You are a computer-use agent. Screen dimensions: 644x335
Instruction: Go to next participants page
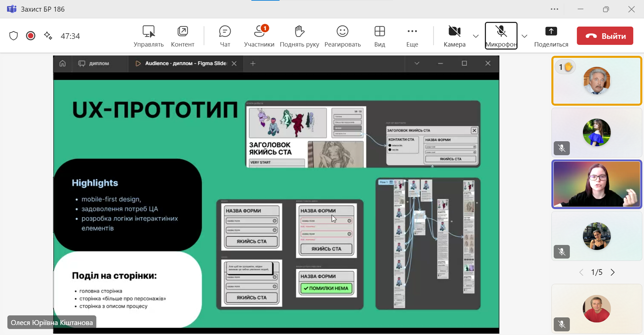pyautogui.click(x=612, y=272)
